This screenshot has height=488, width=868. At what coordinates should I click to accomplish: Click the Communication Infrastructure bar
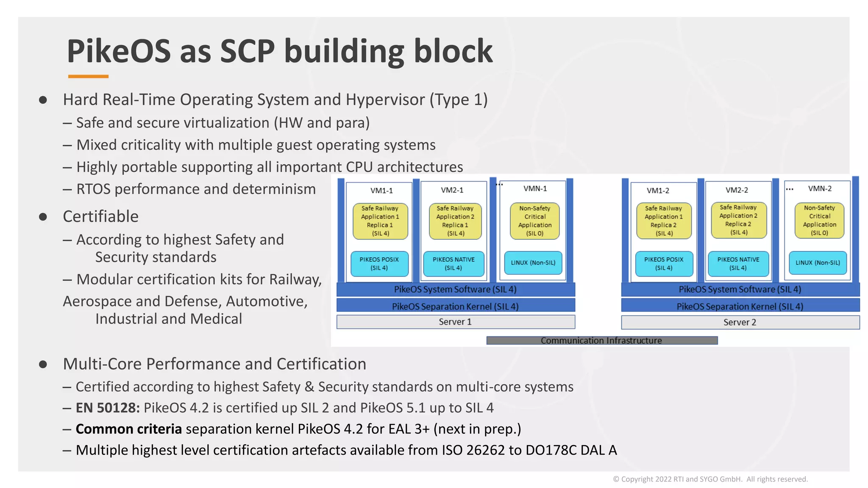[x=601, y=341]
